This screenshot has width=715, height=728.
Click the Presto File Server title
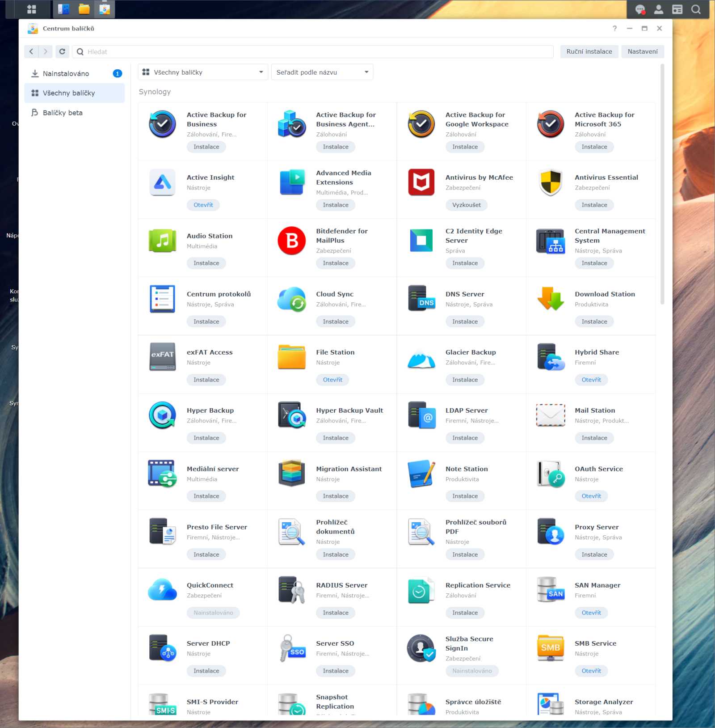click(217, 527)
